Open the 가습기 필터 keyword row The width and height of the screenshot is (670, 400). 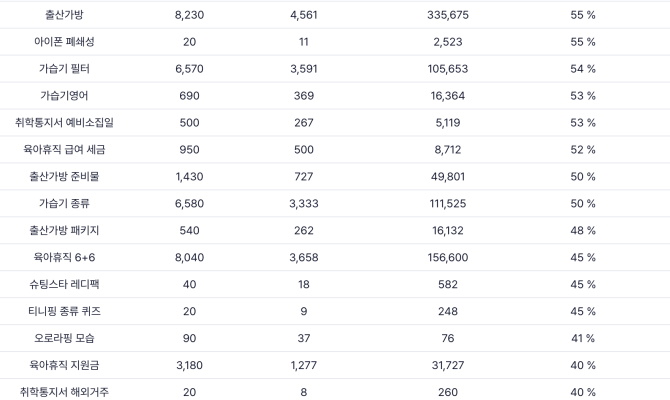[66, 69]
